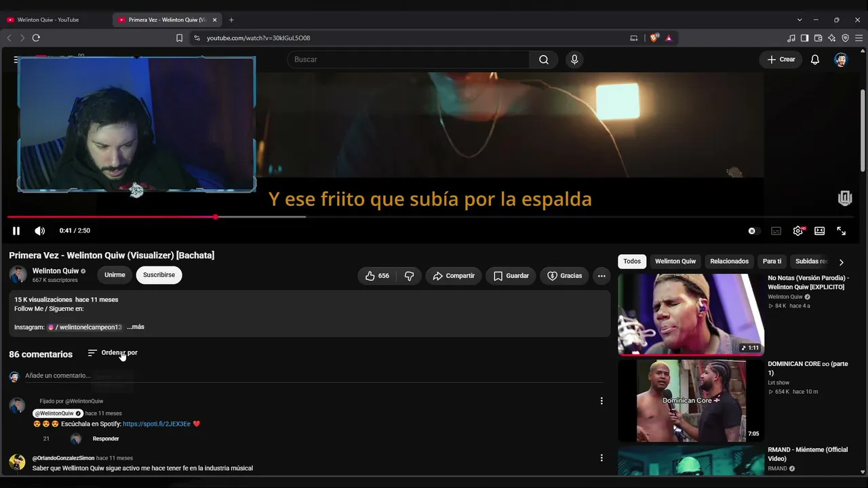
Task: Click the browser address bar URL
Action: point(258,38)
